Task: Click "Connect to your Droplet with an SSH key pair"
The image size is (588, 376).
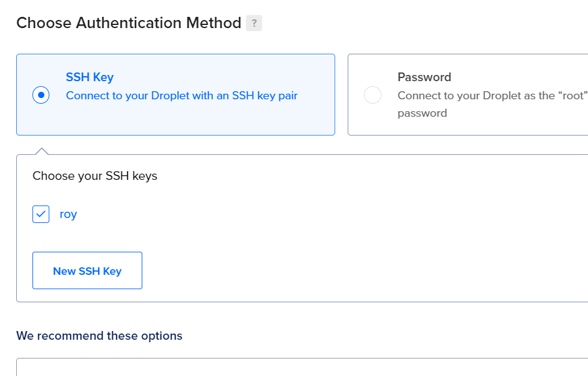Action: pyautogui.click(x=182, y=96)
